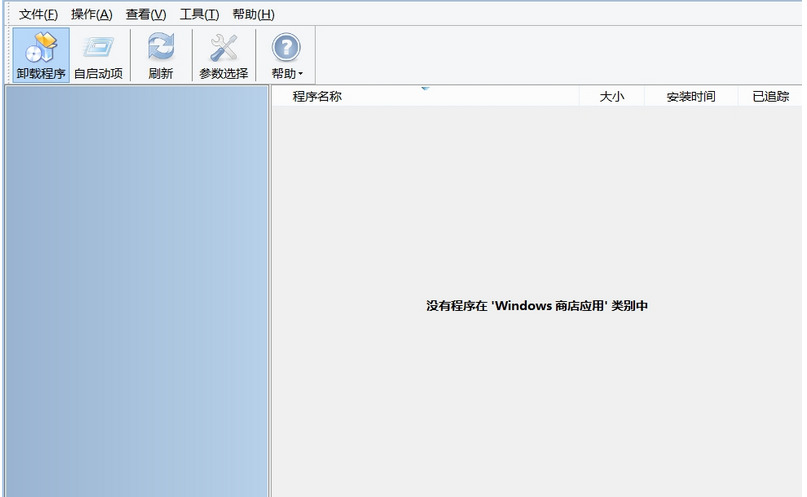Open the 查看(V) menu
The height and width of the screenshot is (497, 807).
click(146, 14)
